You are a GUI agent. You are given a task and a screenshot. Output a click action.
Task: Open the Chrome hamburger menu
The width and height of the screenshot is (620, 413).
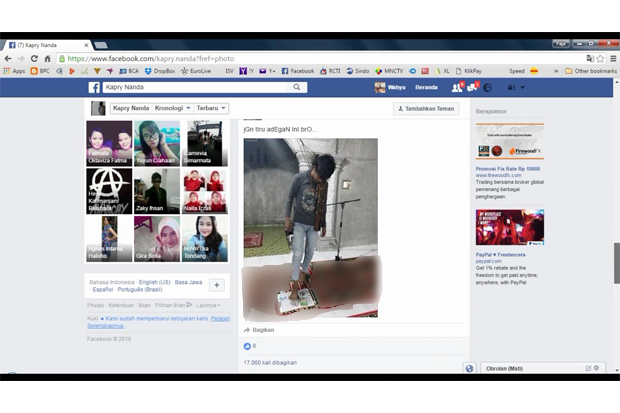tap(613, 59)
